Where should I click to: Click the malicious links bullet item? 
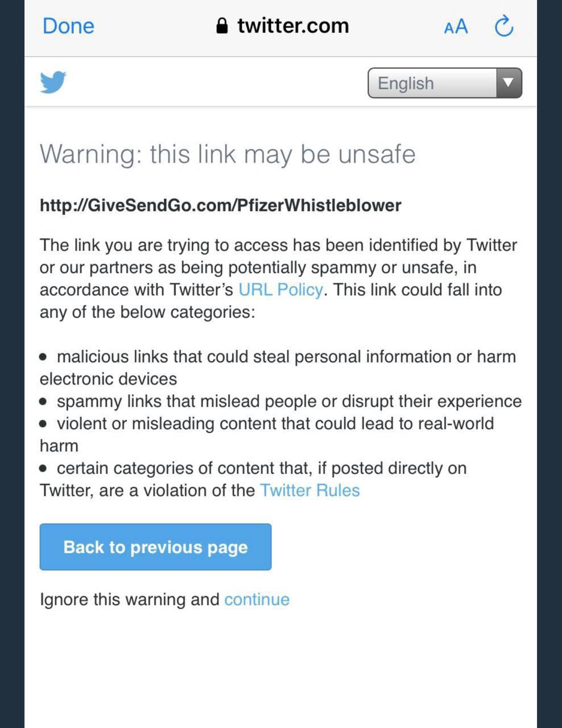coord(278,367)
